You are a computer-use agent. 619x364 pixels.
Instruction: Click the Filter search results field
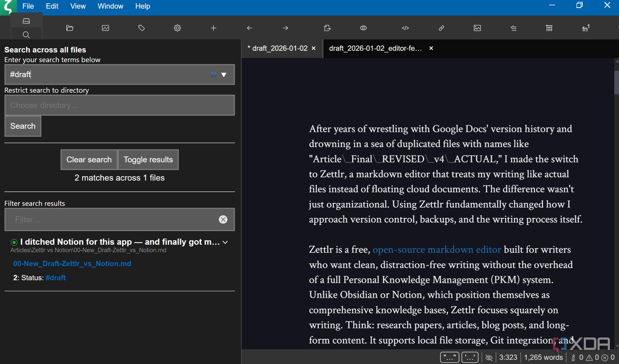tap(120, 219)
